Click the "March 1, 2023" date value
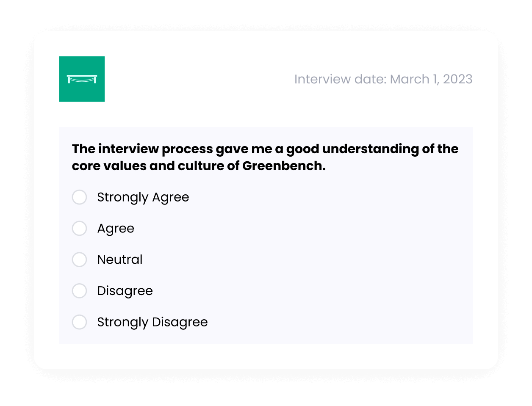532x406 pixels. 431,79
